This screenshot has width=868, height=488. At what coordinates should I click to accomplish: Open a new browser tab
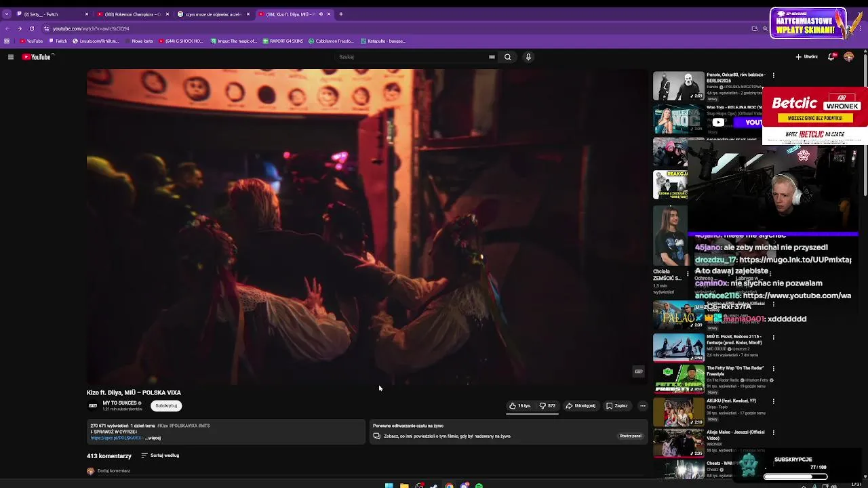click(341, 14)
